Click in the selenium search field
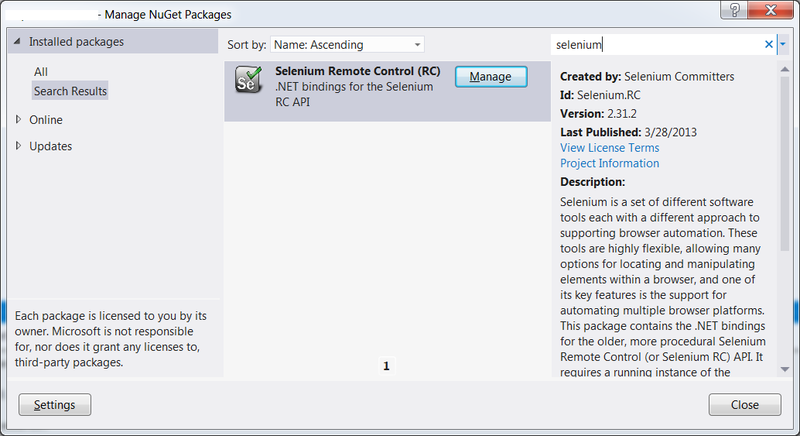 657,44
